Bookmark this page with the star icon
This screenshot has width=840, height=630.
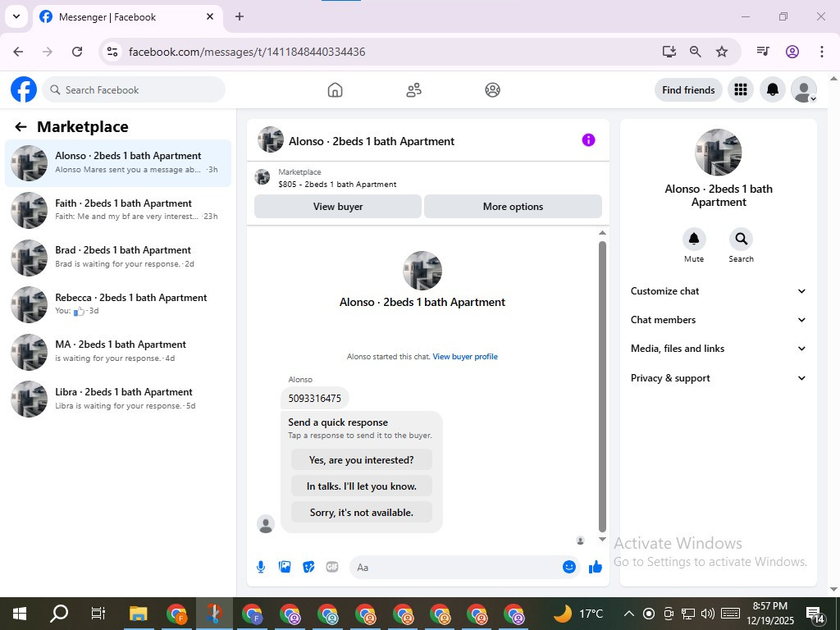coord(722,52)
